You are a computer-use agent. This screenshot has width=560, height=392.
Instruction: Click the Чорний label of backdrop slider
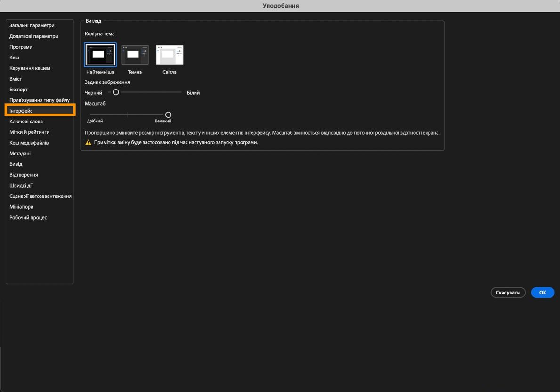click(93, 93)
